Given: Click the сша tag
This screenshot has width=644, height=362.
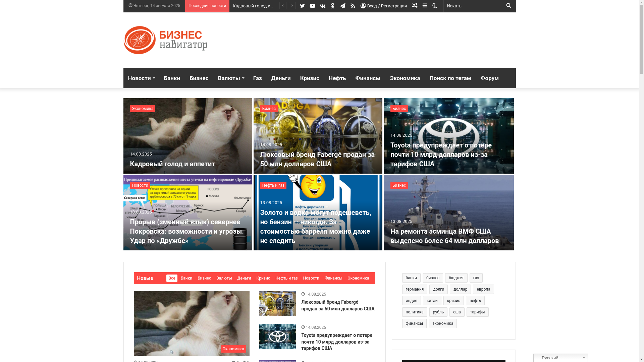Looking at the screenshot, I should tap(457, 312).
